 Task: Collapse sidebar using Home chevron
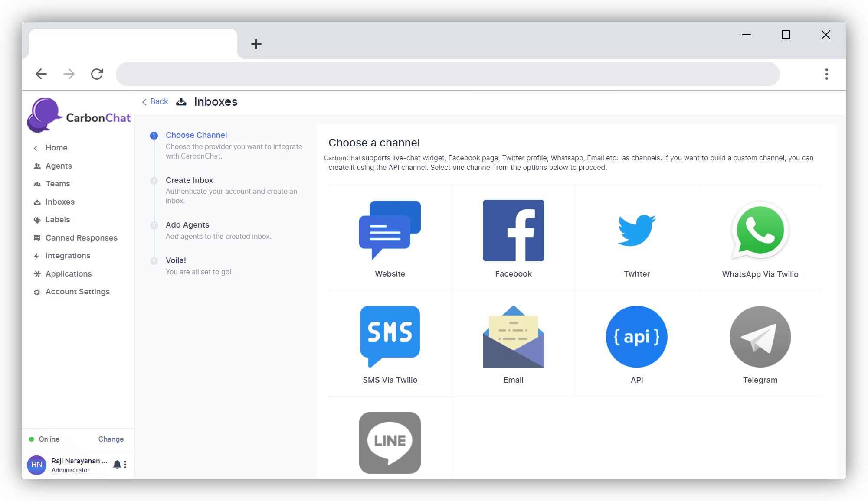coord(36,148)
